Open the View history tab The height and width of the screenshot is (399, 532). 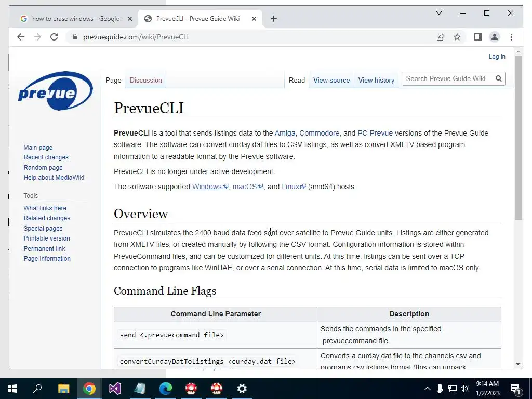pyautogui.click(x=376, y=81)
